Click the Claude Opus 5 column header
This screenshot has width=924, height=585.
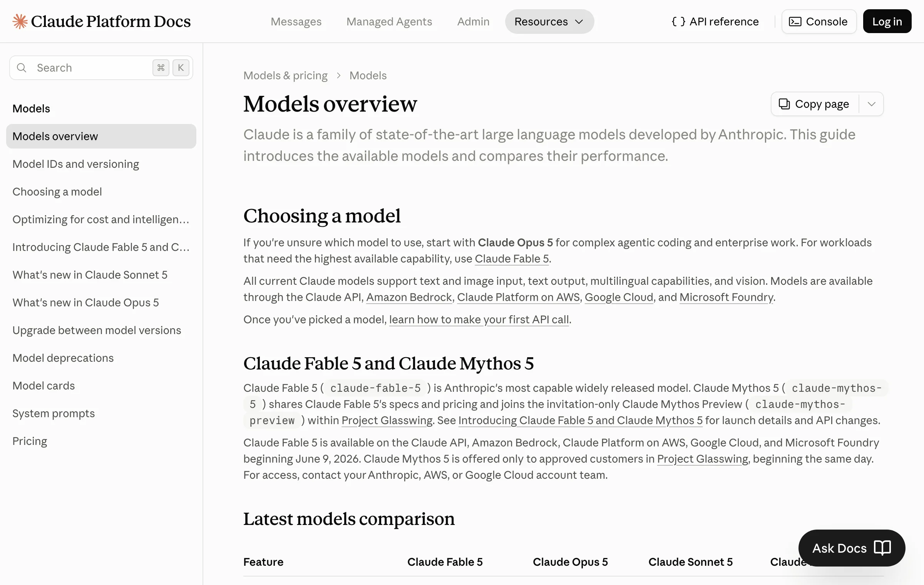pos(570,562)
